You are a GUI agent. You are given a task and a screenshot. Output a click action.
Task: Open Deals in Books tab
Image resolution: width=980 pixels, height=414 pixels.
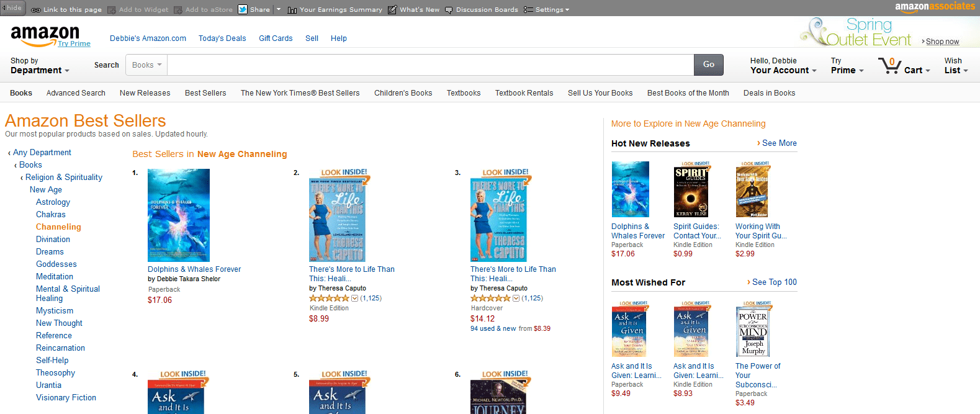pyautogui.click(x=769, y=93)
